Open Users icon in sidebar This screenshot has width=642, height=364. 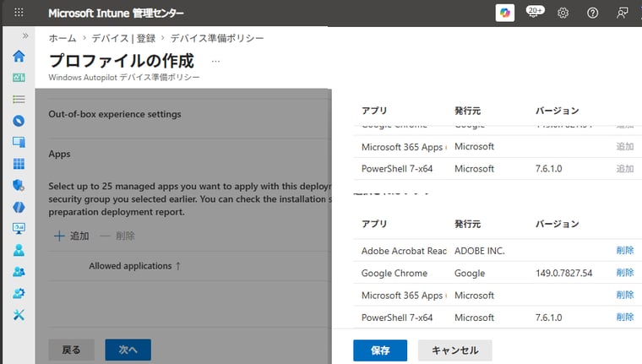pyautogui.click(x=19, y=250)
